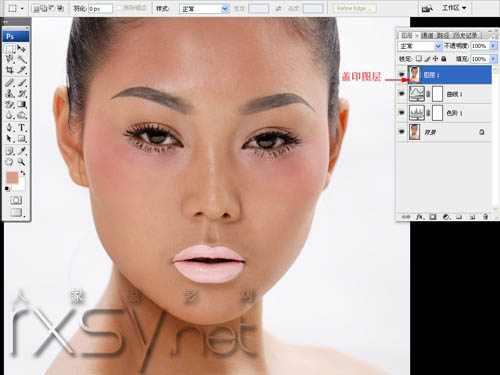Select the Crop tool
Viewport: 500px width, 375px height.
10,70
